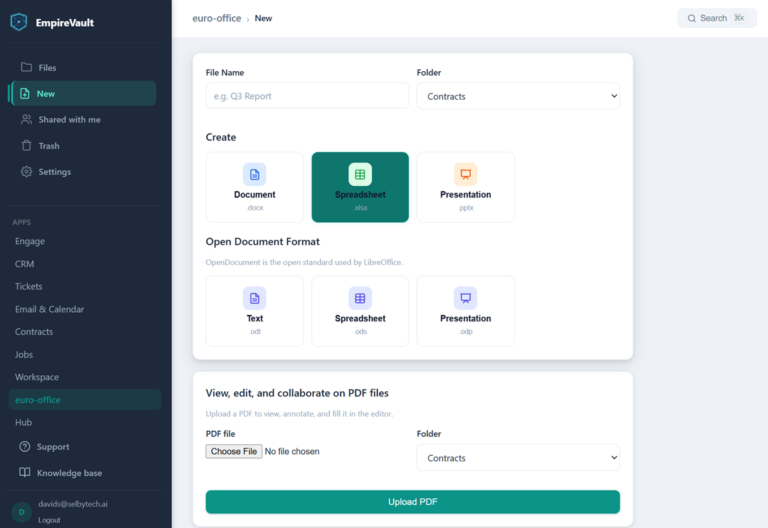Click the Knowledge base book icon
The width and height of the screenshot is (768, 528).
pos(24,473)
